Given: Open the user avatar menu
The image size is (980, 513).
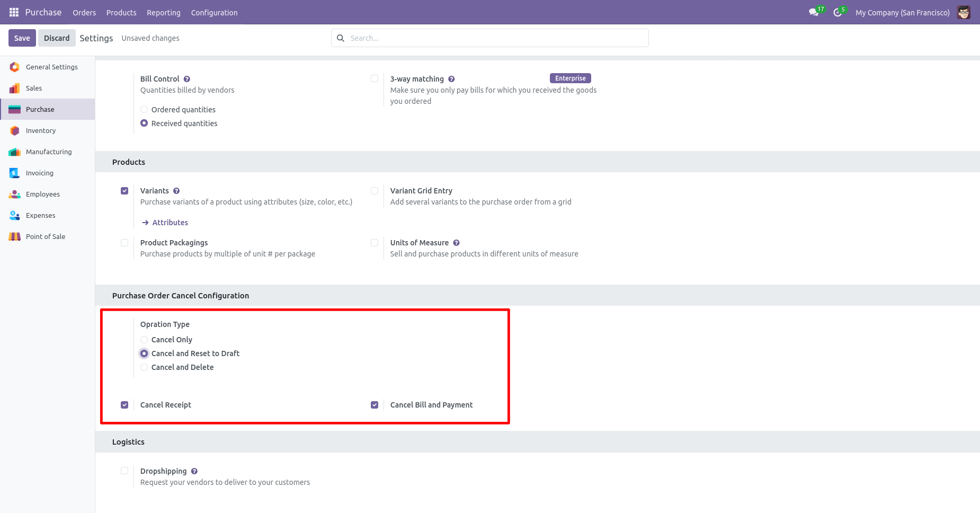Looking at the screenshot, I should point(964,12).
